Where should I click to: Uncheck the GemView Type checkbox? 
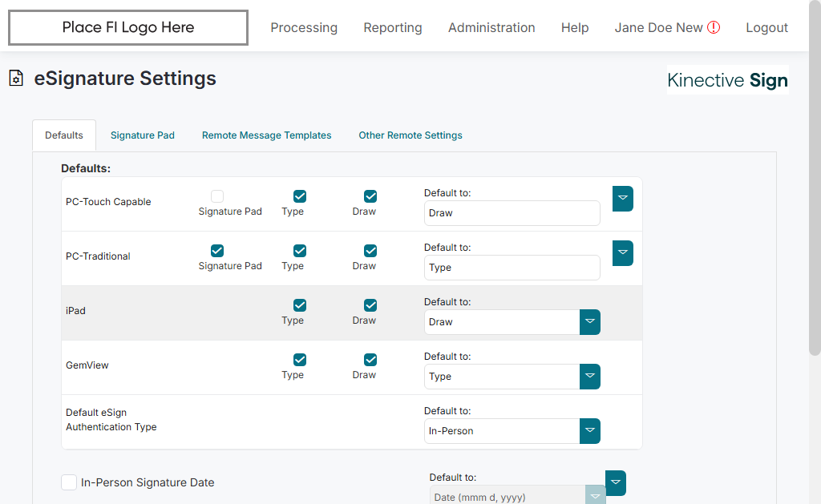click(300, 360)
